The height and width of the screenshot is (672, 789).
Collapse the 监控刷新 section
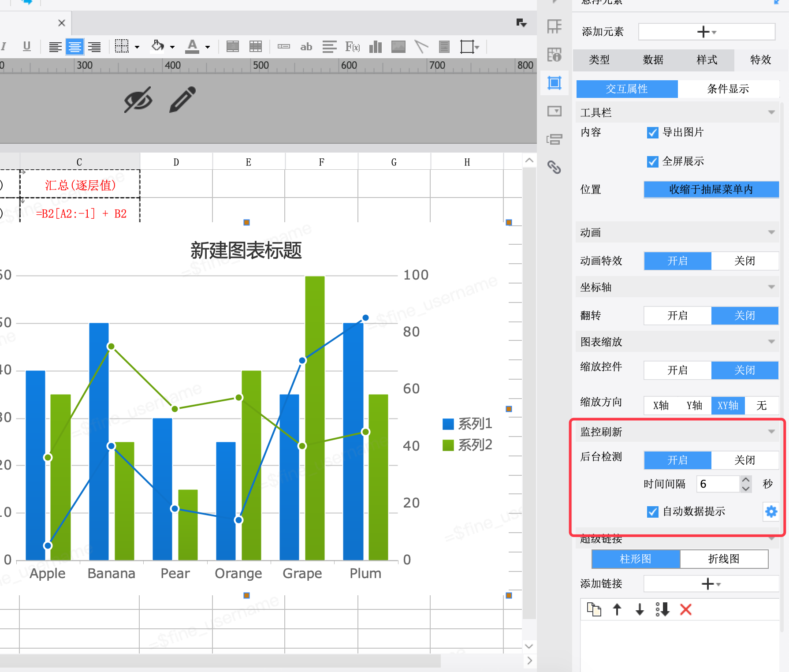pyautogui.click(x=771, y=431)
